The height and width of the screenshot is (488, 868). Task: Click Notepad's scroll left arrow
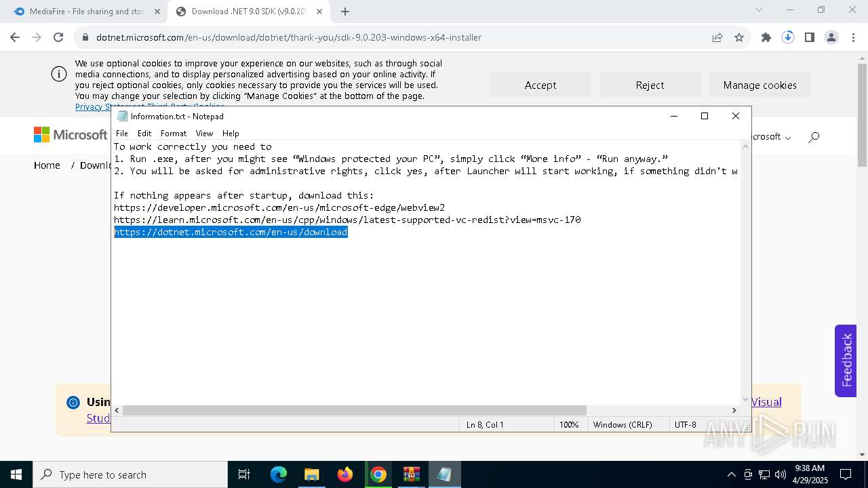coord(117,410)
